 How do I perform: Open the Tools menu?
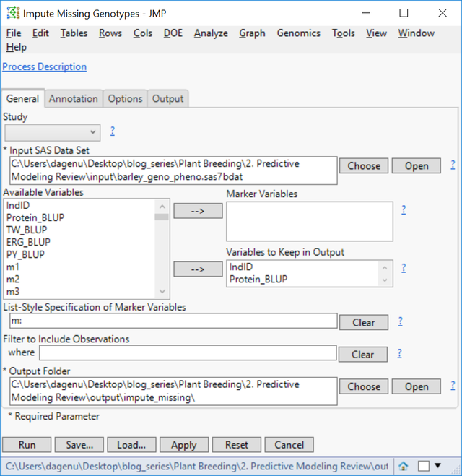click(343, 33)
